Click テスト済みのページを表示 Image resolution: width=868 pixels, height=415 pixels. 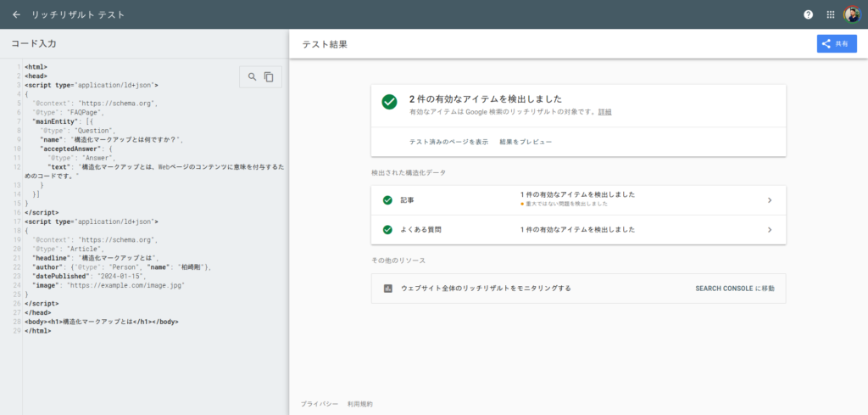point(448,142)
